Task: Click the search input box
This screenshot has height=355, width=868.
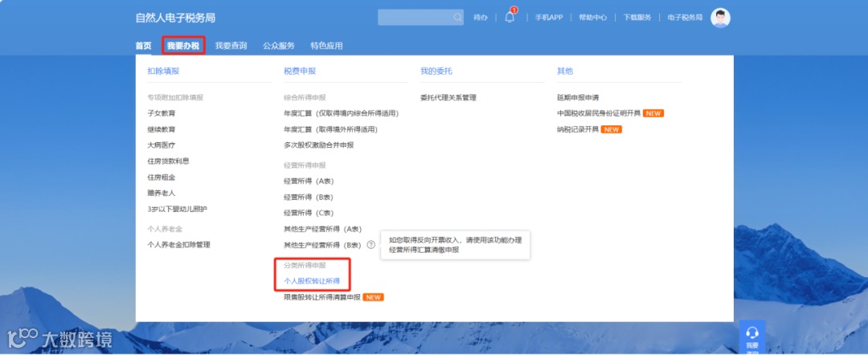Action: pyautogui.click(x=420, y=17)
